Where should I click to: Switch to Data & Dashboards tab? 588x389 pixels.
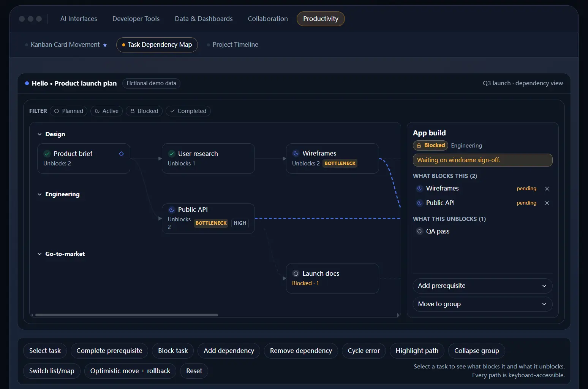point(204,19)
